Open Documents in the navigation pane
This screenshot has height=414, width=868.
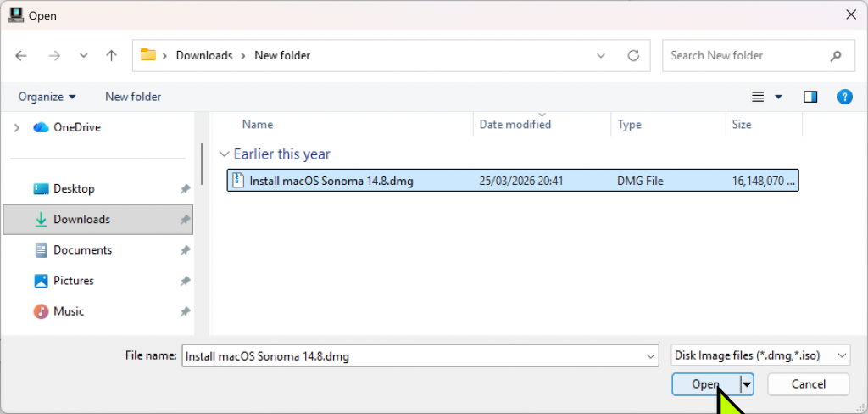82,250
